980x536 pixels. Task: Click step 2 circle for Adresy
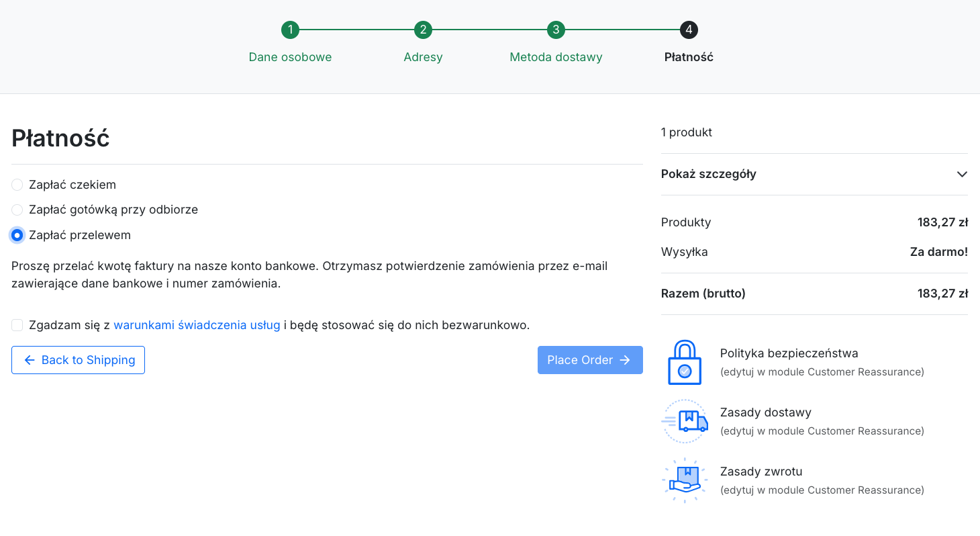pos(423,30)
